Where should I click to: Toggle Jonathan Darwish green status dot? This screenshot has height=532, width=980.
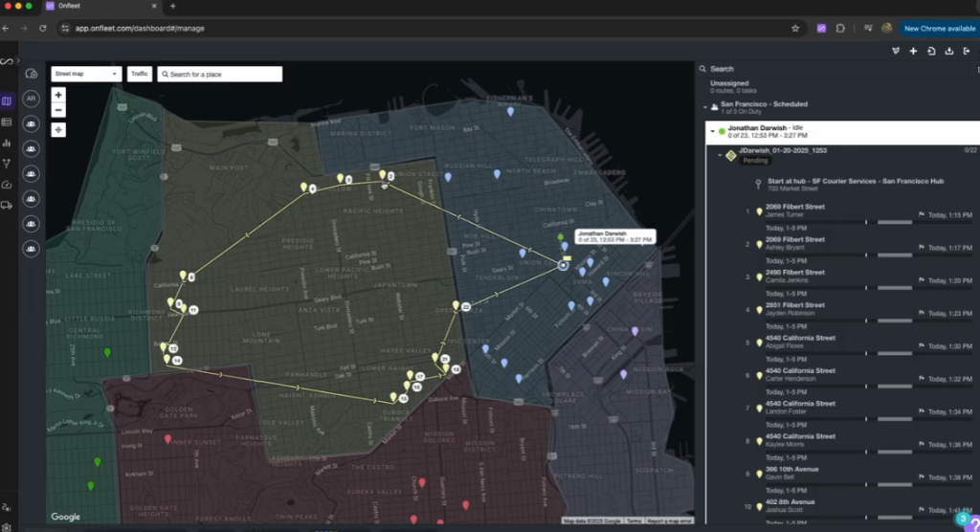coord(722,131)
